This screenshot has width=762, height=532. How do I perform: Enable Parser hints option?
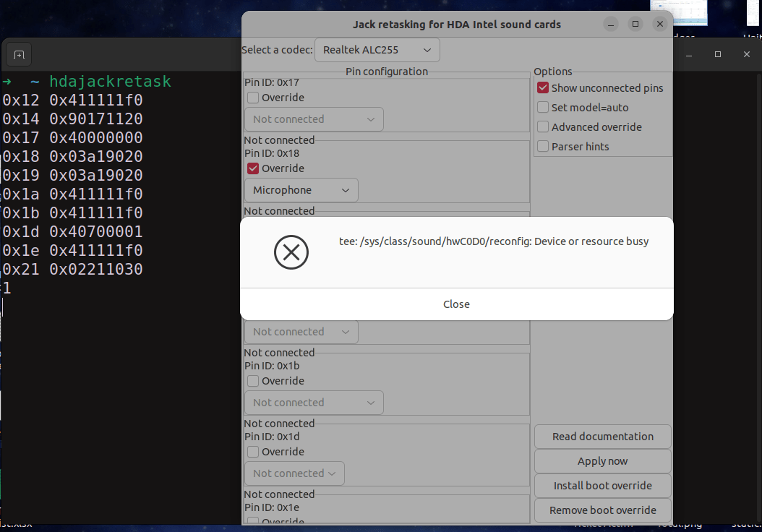click(542, 146)
